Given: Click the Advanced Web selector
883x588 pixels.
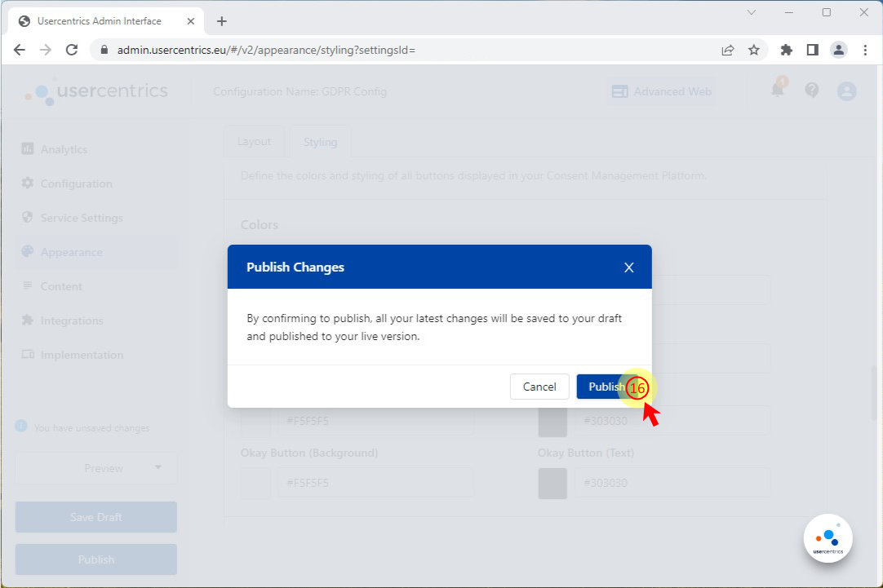Looking at the screenshot, I should click(x=661, y=91).
